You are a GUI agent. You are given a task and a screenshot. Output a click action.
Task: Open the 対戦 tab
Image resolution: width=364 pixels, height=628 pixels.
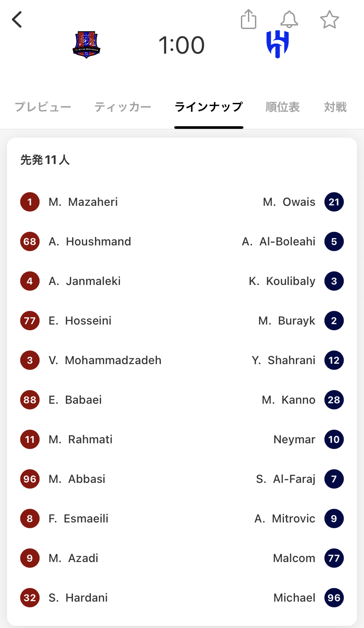click(335, 107)
